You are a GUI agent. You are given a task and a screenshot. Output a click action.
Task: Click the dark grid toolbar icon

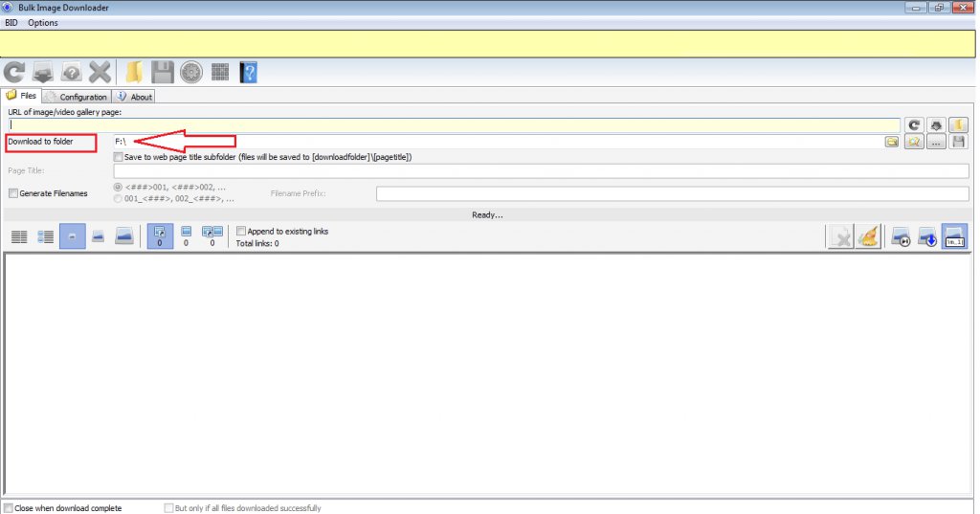(x=220, y=73)
